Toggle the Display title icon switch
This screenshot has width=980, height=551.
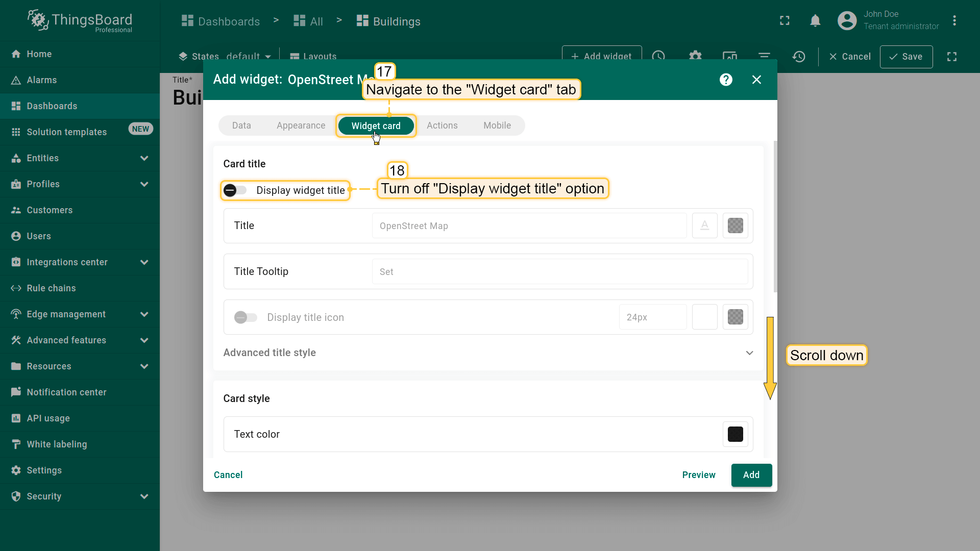click(x=246, y=317)
